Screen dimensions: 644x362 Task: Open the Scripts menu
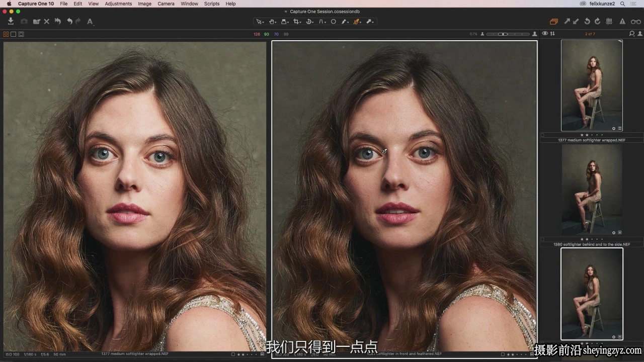(x=212, y=4)
